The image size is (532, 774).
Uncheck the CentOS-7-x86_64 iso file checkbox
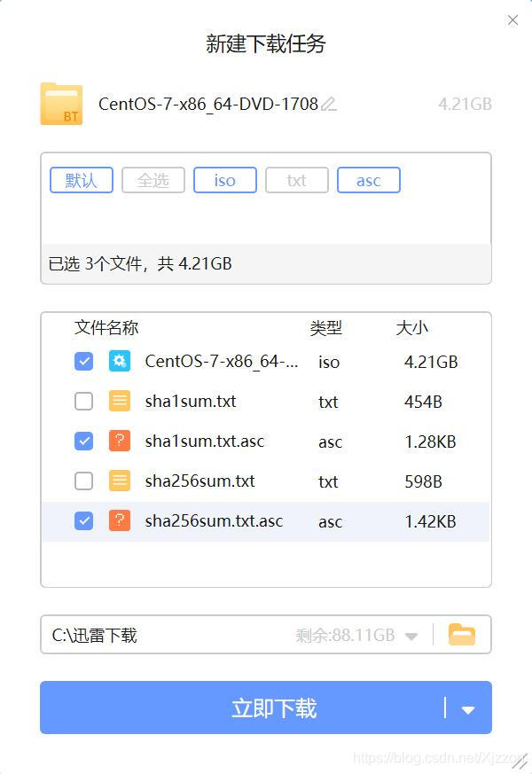point(84,362)
